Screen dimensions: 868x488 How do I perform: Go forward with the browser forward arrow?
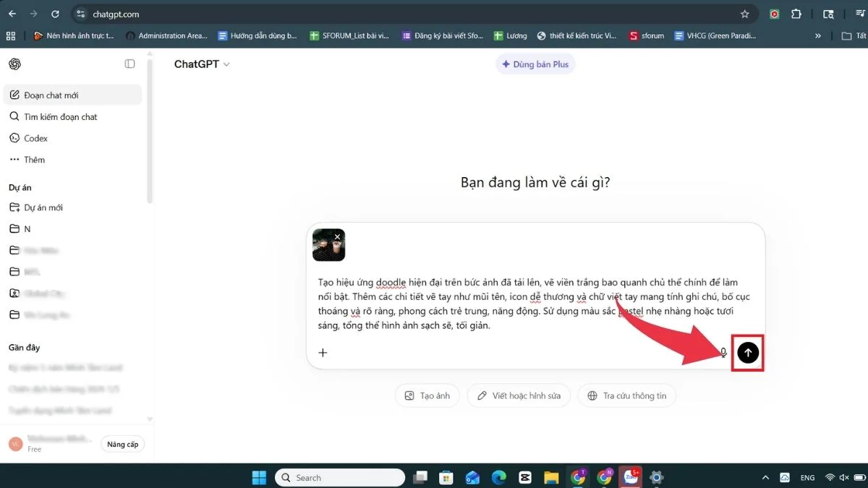tap(33, 14)
